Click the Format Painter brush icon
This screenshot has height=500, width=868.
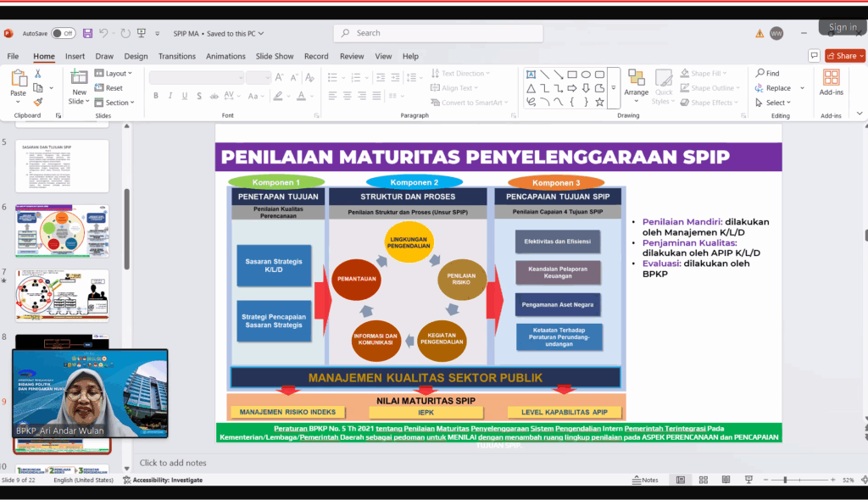(38, 102)
